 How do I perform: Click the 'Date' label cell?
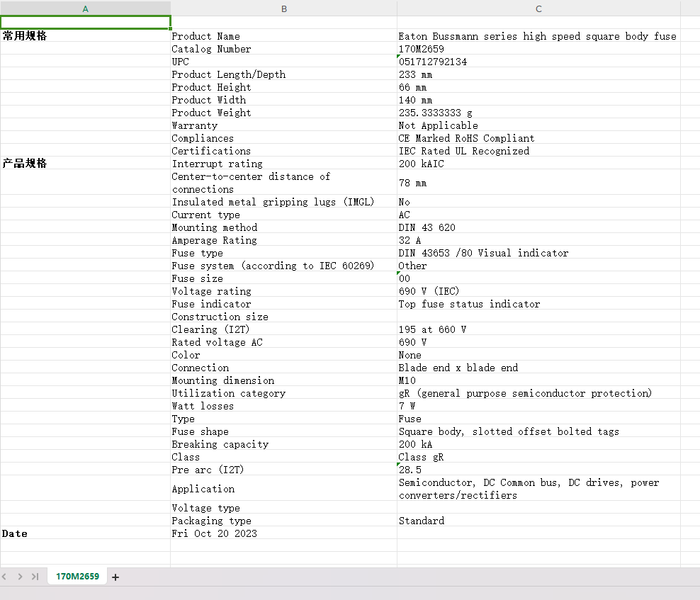tap(85, 533)
